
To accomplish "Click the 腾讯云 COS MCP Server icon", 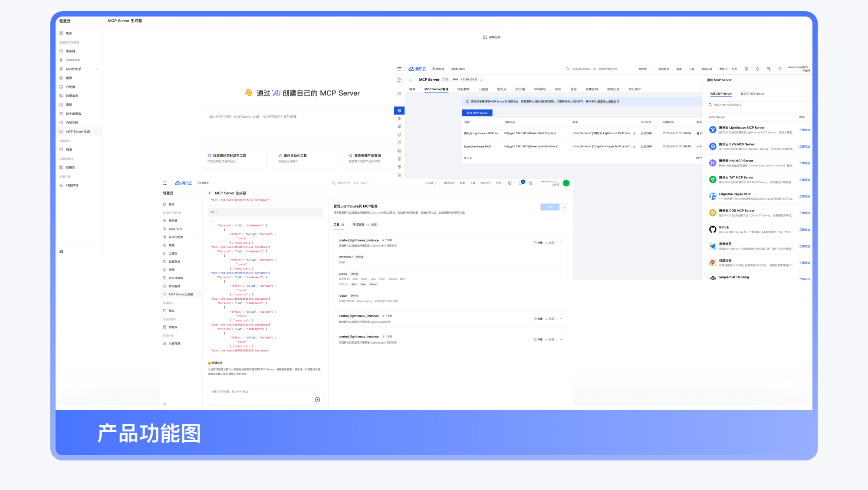I will (x=713, y=213).
